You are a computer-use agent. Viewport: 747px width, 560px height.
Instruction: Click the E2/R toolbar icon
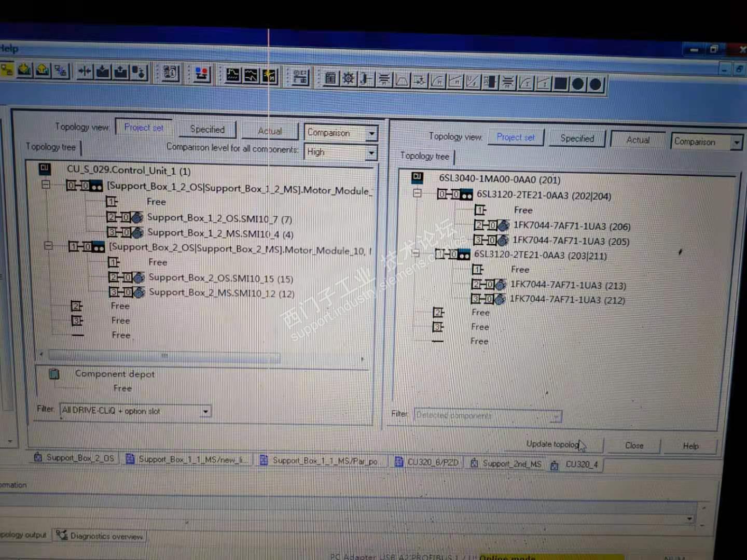pyautogui.click(x=300, y=77)
